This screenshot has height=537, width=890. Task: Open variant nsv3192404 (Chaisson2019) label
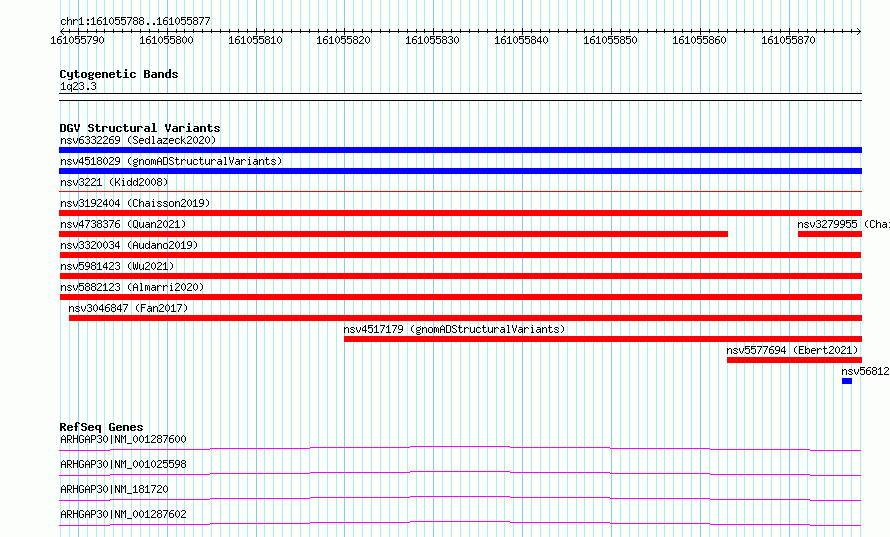click(x=135, y=203)
